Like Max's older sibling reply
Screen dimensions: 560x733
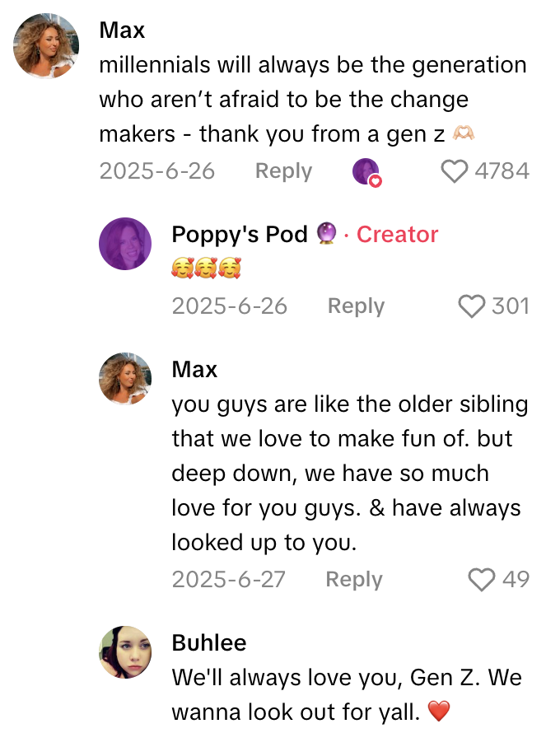pos(481,580)
